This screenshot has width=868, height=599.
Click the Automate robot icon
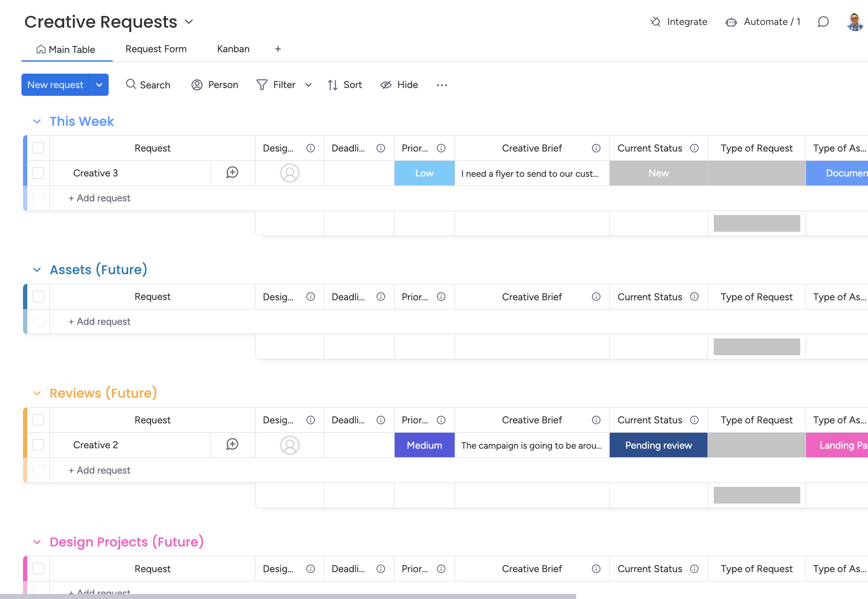coord(731,22)
